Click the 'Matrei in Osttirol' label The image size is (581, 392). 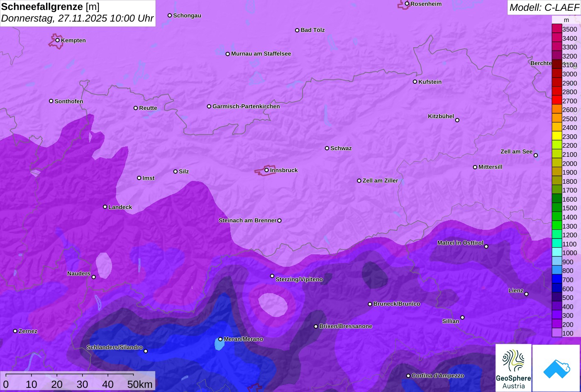460,243
